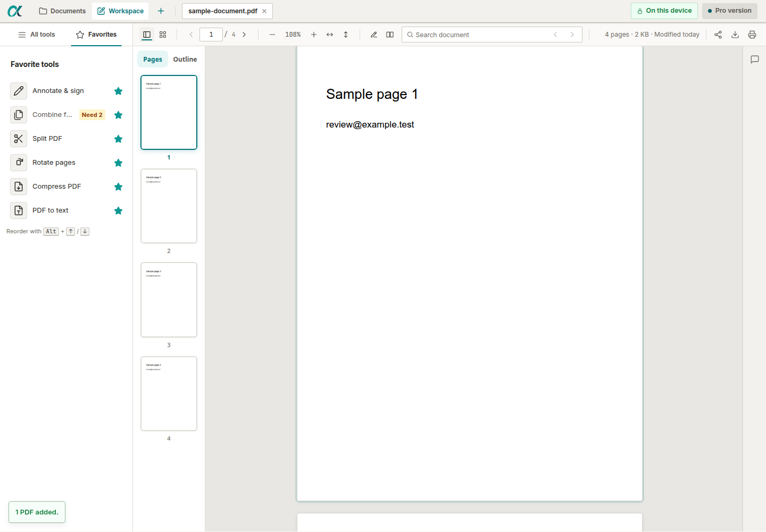Image resolution: width=766 pixels, height=532 pixels.
Task: Click the Pro version button
Action: pyautogui.click(x=730, y=11)
